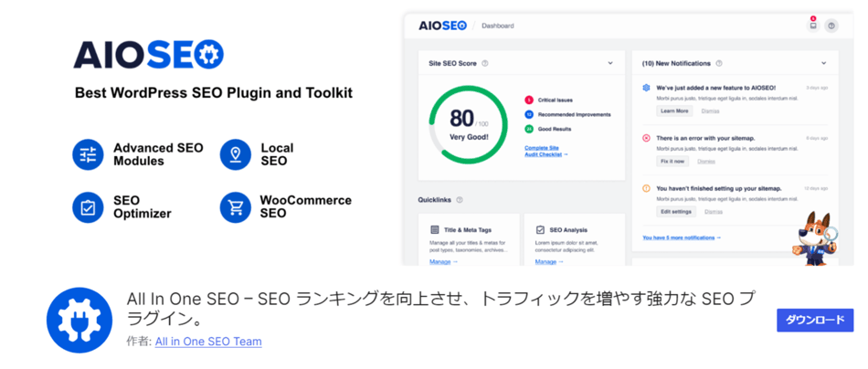The width and height of the screenshot is (868, 369).
Task: Click the Quicklinks section heading
Action: [435, 200]
